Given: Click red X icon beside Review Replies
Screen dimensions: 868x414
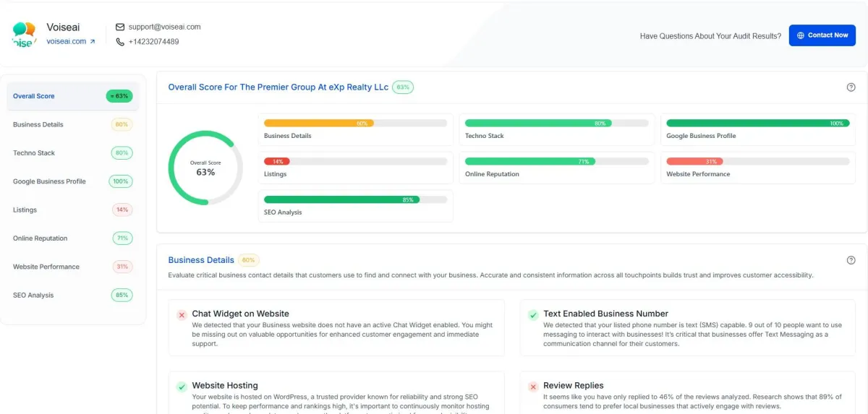Looking at the screenshot, I should [533, 387].
